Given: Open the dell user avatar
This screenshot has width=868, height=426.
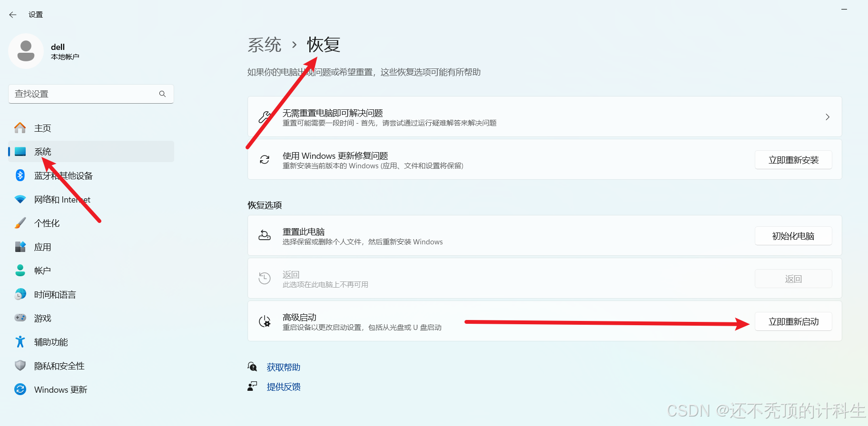Looking at the screenshot, I should (26, 51).
